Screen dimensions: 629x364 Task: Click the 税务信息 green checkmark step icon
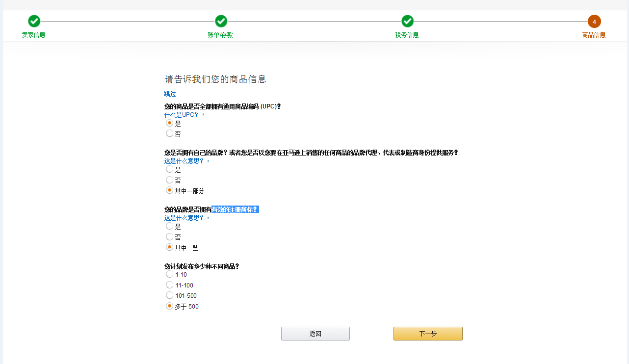coord(408,21)
